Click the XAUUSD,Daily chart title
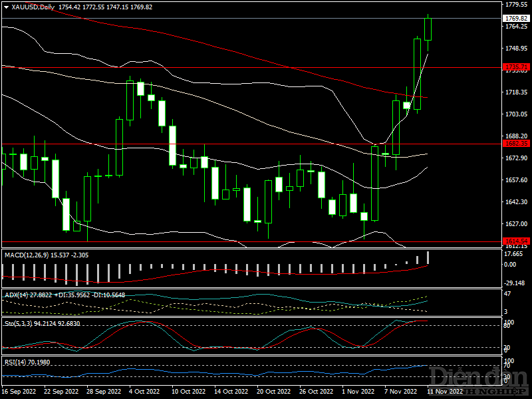Image resolution: width=532 pixels, height=399 pixels. point(34,7)
